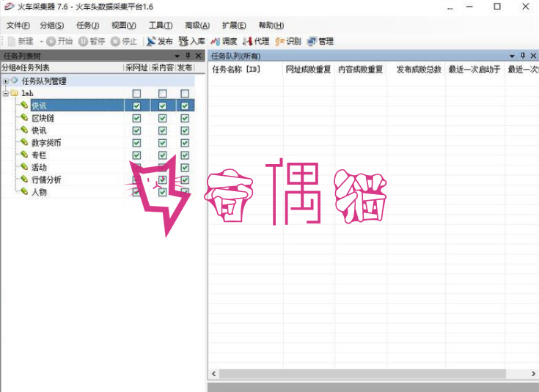Pause with the 暂停 toolbar icon

coord(83,42)
